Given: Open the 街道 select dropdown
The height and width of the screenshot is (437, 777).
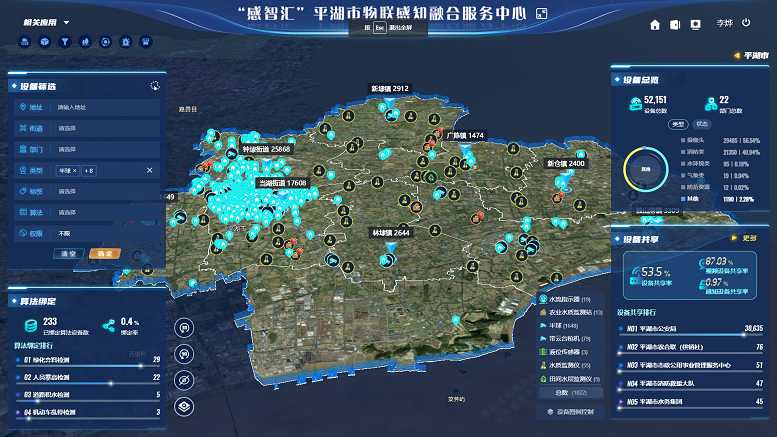Looking at the screenshot, I should tap(100, 128).
